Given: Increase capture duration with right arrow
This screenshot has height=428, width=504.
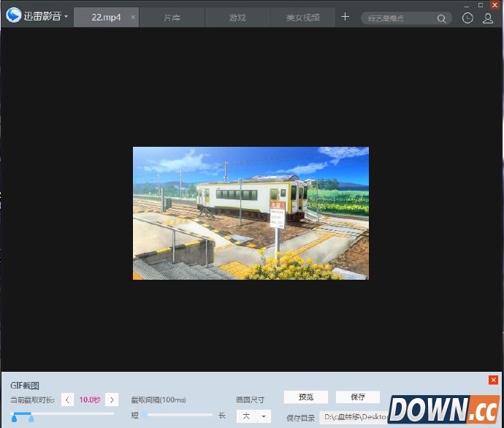Looking at the screenshot, I should coord(112,400).
